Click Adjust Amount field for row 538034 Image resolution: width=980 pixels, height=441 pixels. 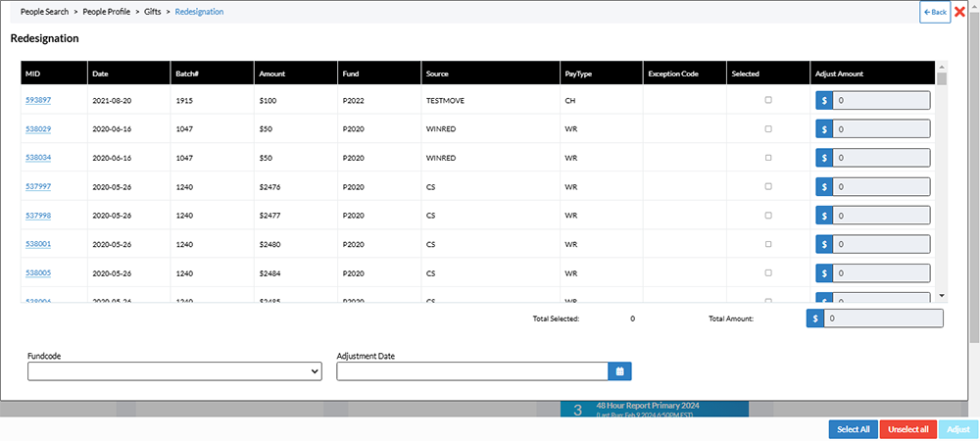pos(881,158)
